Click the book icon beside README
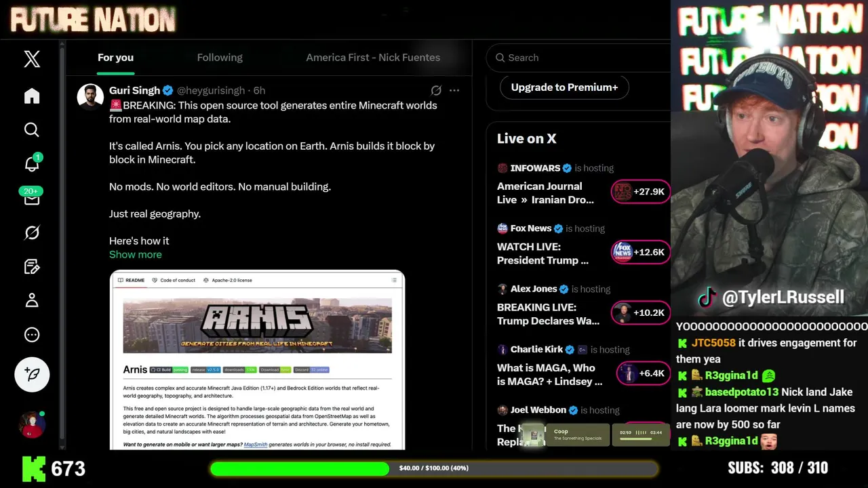Screen dimensions: 868x488 pyautogui.click(x=121, y=280)
